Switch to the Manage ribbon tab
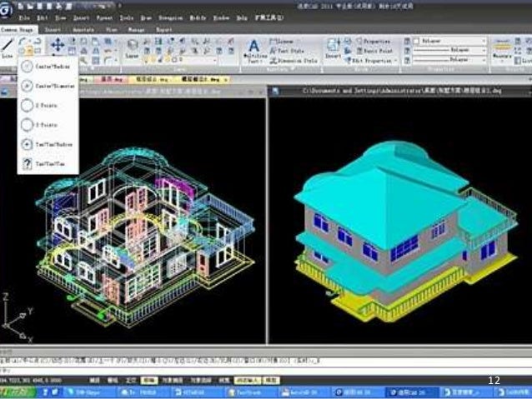Viewport: 532px width, 399px height. point(137,30)
